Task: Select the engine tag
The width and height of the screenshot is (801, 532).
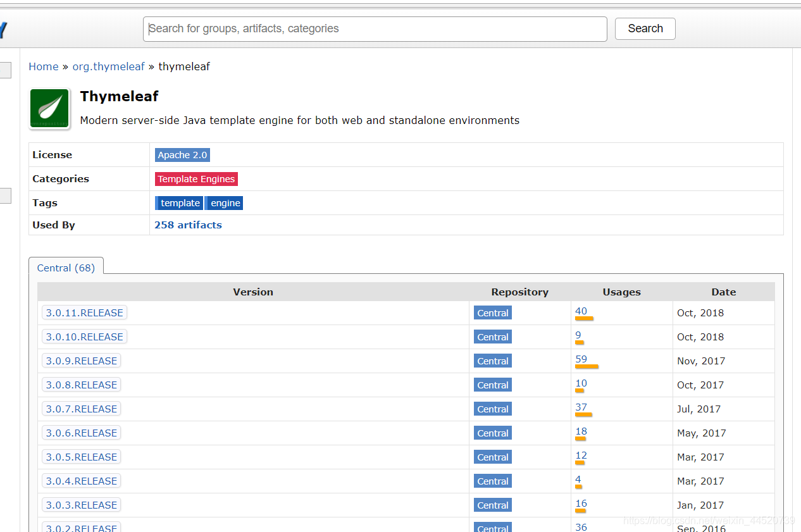Action: 225,203
